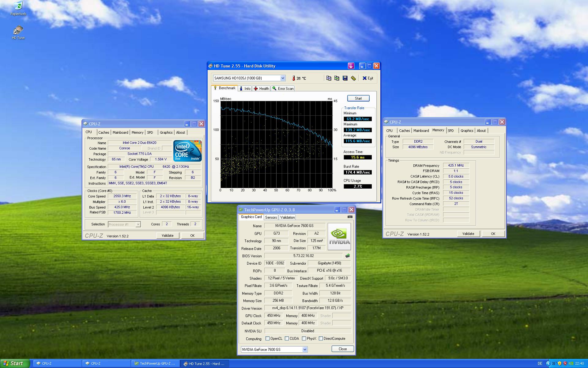588x368 pixels.
Task: Click right CPU-Z window title bar icon
Action: [x=386, y=122]
